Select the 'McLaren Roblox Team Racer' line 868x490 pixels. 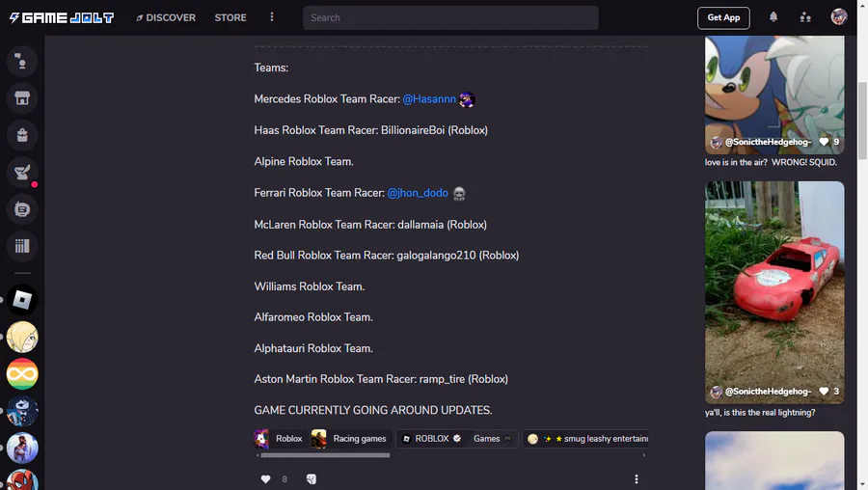[370, 225]
